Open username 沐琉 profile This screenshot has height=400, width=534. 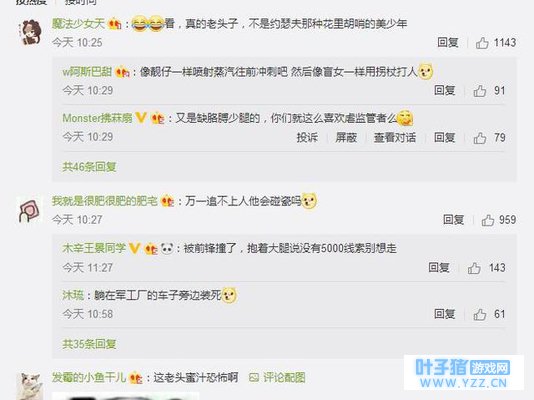(x=73, y=295)
